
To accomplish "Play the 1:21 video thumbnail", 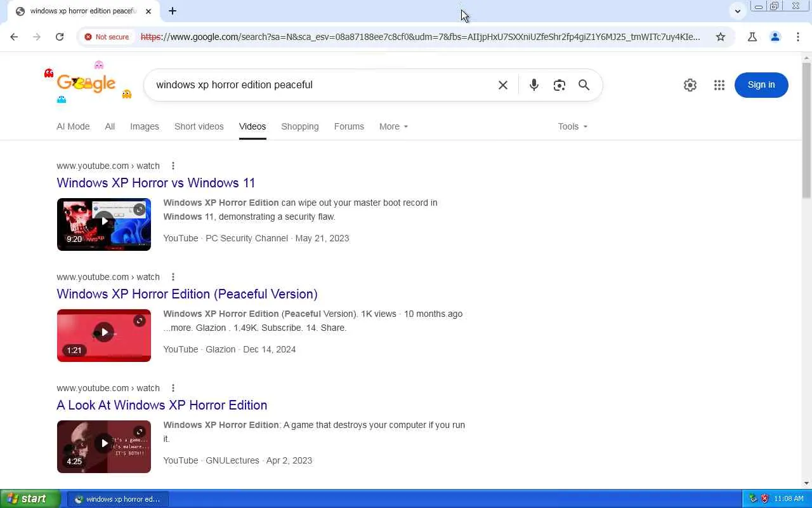I will pos(104,335).
